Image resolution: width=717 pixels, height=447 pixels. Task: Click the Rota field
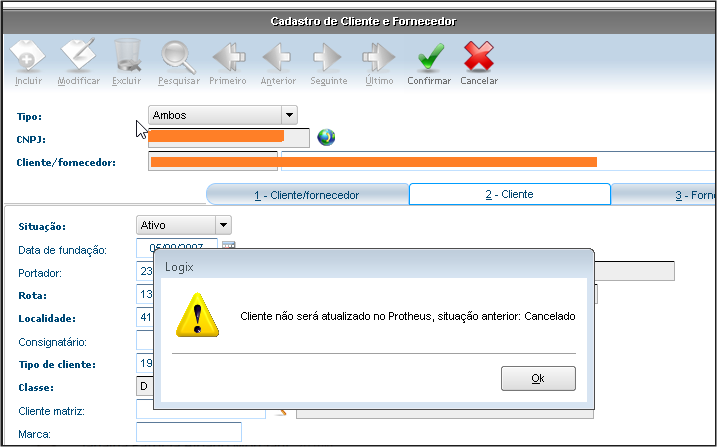(145, 294)
